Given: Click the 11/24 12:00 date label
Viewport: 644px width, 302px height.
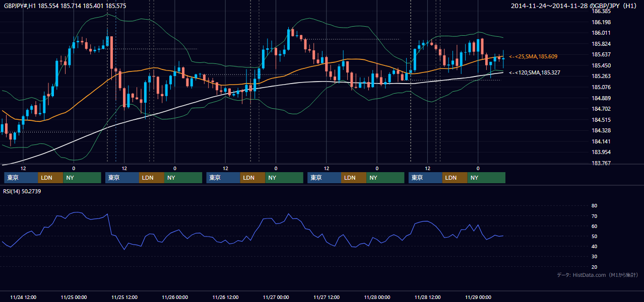Looking at the screenshot, I should point(23,297).
